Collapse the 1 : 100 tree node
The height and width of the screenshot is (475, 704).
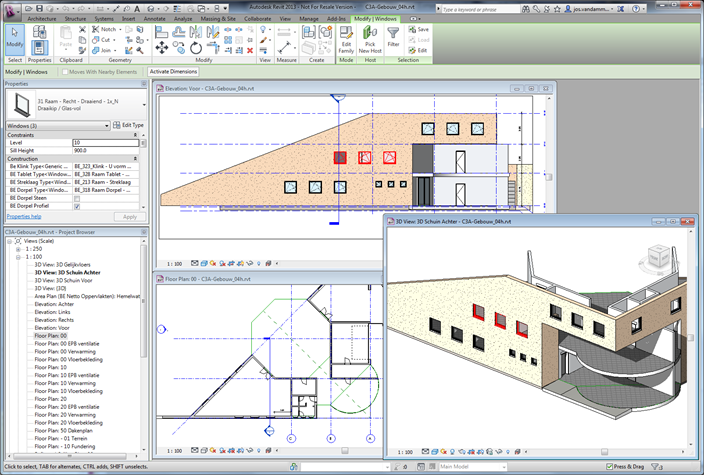point(18,257)
